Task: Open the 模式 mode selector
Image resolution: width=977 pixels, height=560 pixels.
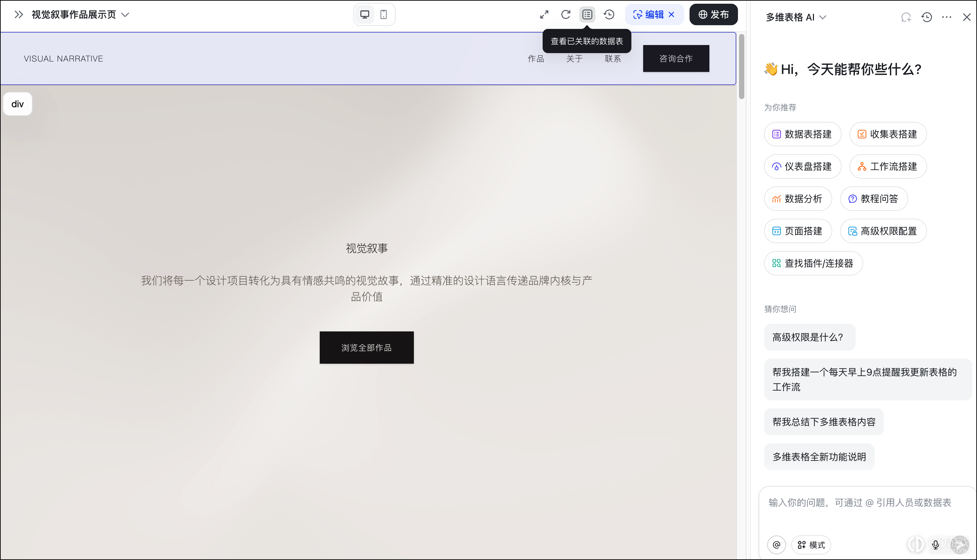Action: [811, 545]
